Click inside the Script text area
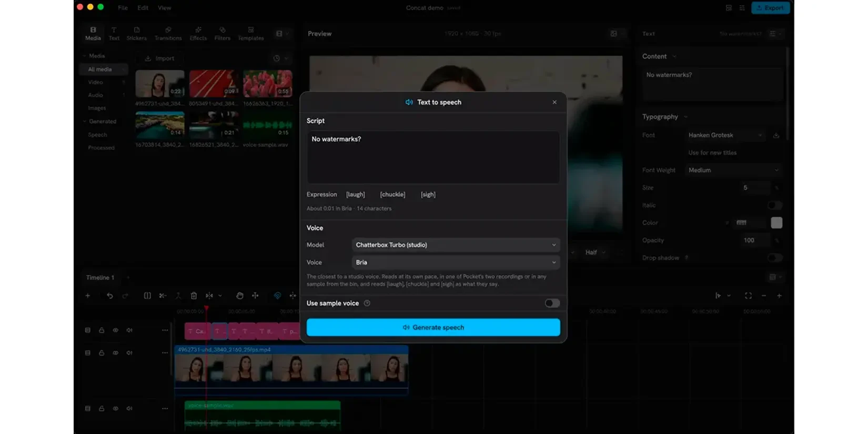 (433, 157)
